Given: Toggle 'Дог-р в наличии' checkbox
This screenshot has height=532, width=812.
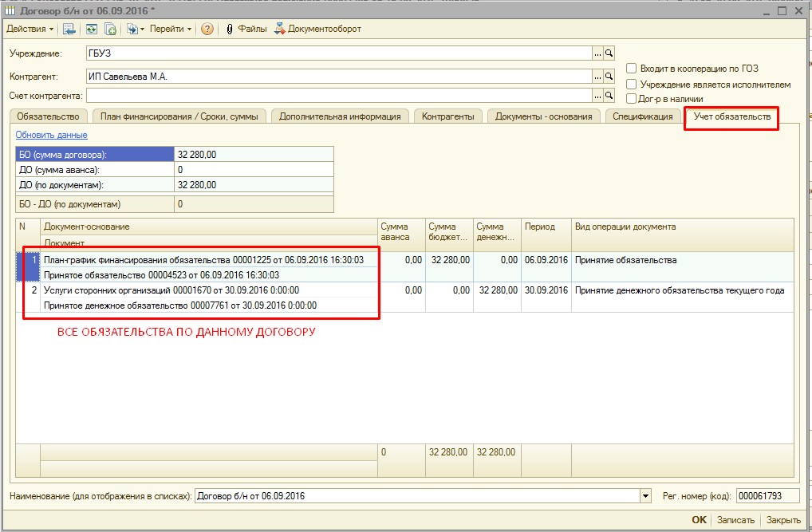Looking at the screenshot, I should coord(632,99).
